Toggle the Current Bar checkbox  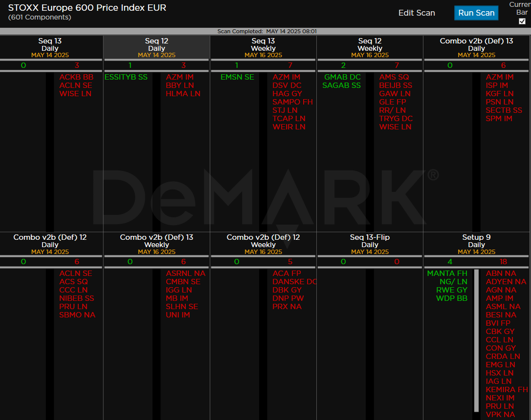(522, 21)
